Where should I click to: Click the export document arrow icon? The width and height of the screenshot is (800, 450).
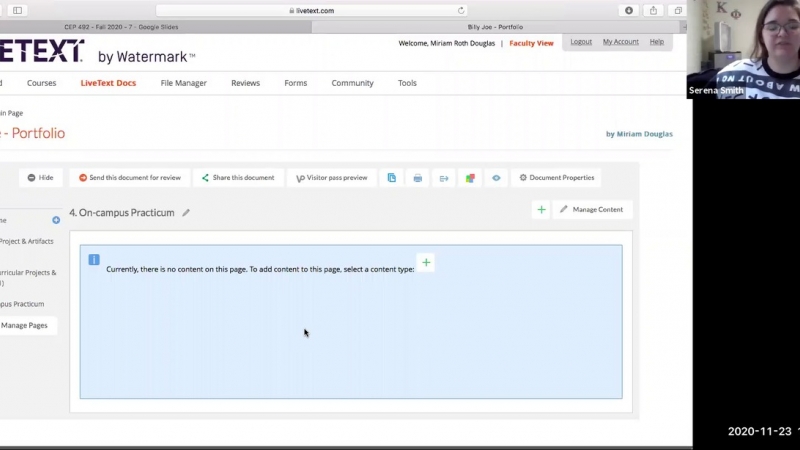click(x=444, y=178)
